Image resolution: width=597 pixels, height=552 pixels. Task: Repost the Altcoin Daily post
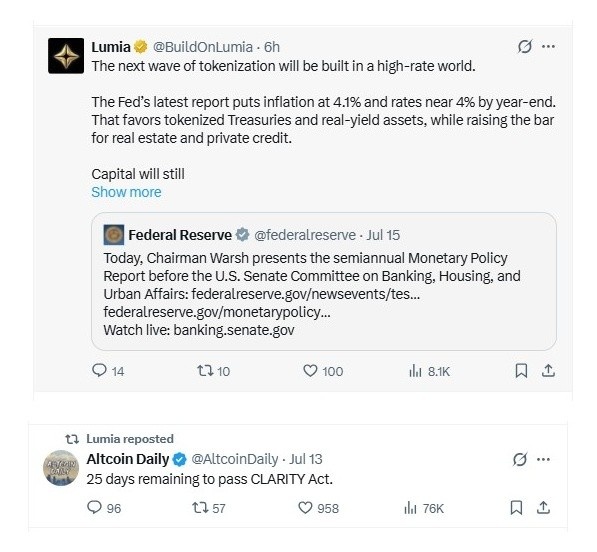point(208,508)
